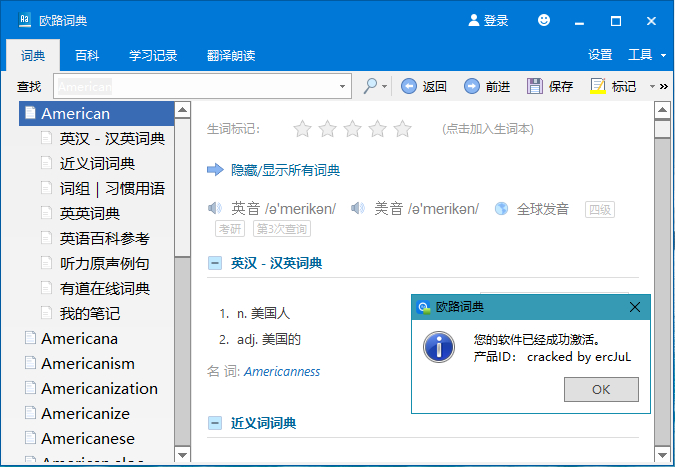The width and height of the screenshot is (675, 467).
Task: Confirm the activation dialog with OK
Action: (601, 390)
